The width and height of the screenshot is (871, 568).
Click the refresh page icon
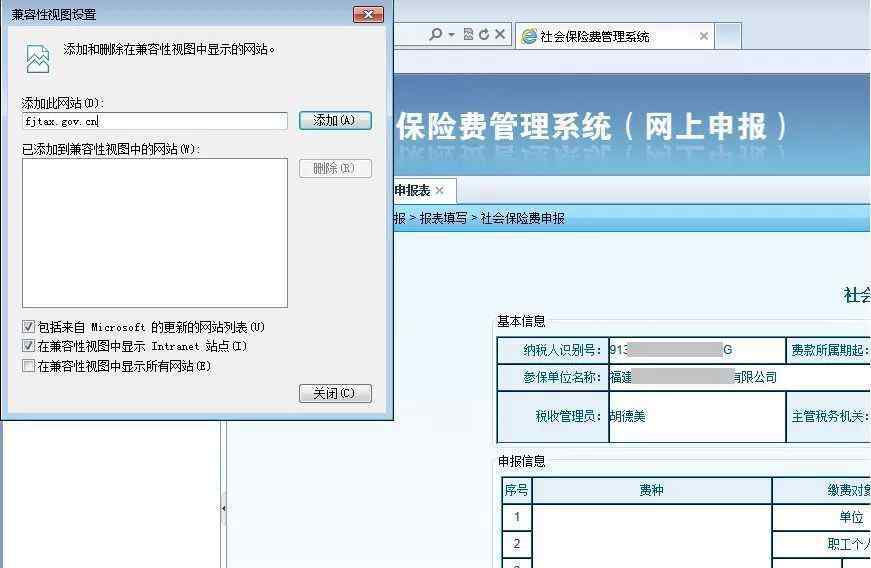(x=484, y=35)
